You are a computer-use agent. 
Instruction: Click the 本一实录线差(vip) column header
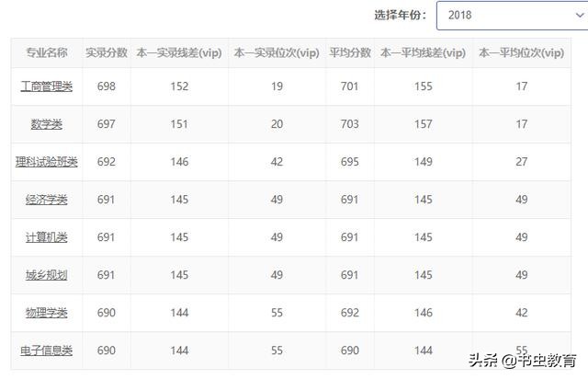pos(179,52)
